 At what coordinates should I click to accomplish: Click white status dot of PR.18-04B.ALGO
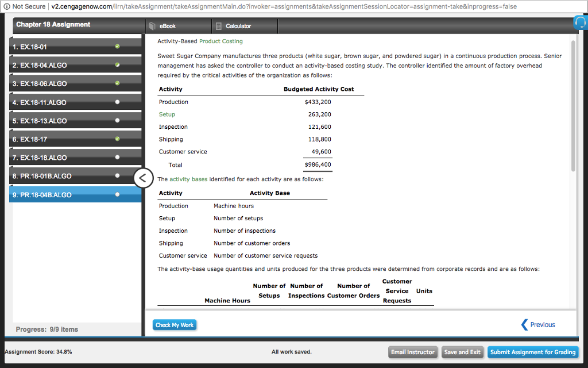(x=117, y=194)
